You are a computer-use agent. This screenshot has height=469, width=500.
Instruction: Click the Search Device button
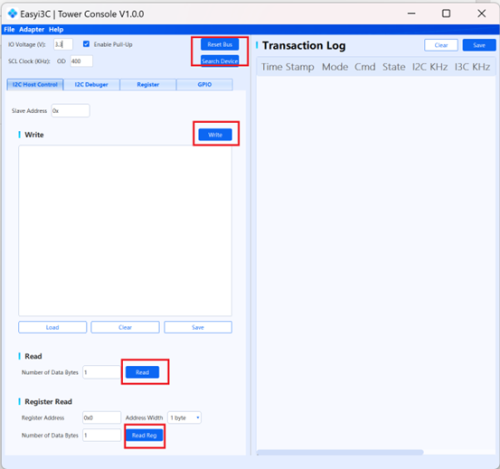click(x=220, y=61)
